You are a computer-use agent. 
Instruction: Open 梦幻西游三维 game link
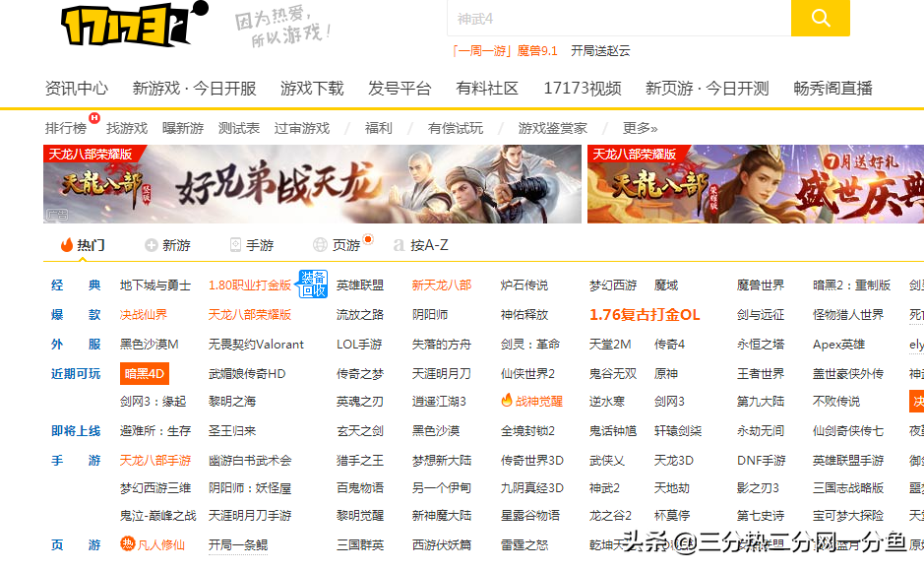click(154, 488)
